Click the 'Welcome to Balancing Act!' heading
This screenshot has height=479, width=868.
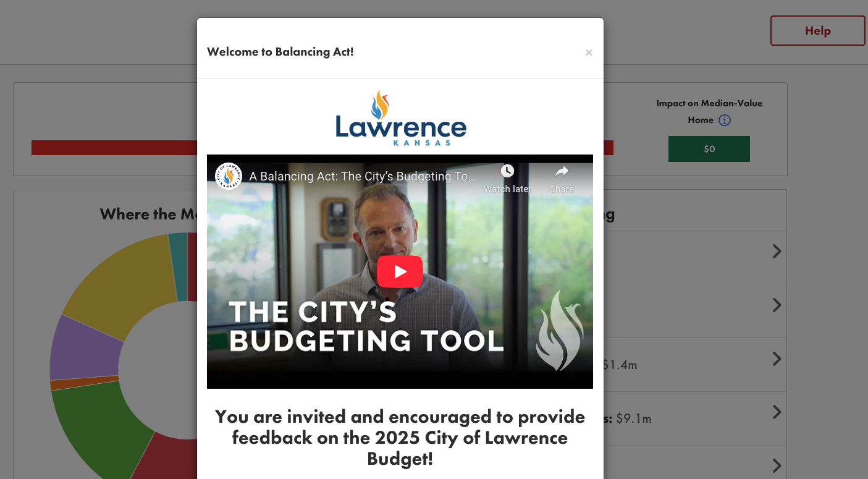point(280,52)
